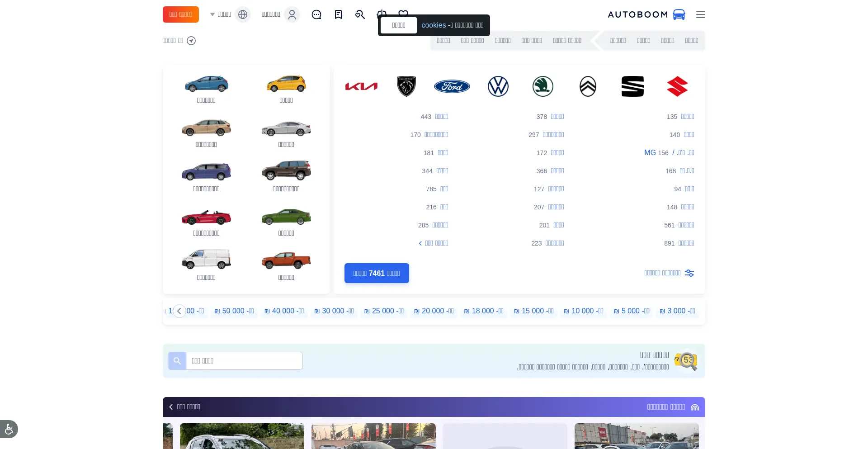Screen dimensions: 868x449
Task: Open the bookmark notes icon in header
Action: 338,14
